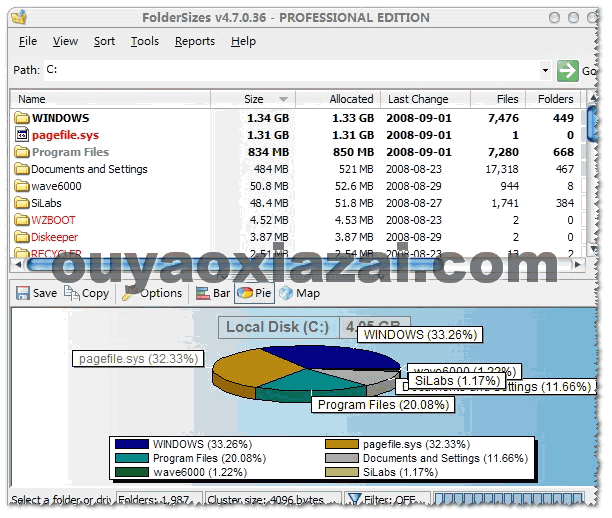
Task: Click "Folders: 1,987" in status bar
Action: tap(154, 500)
